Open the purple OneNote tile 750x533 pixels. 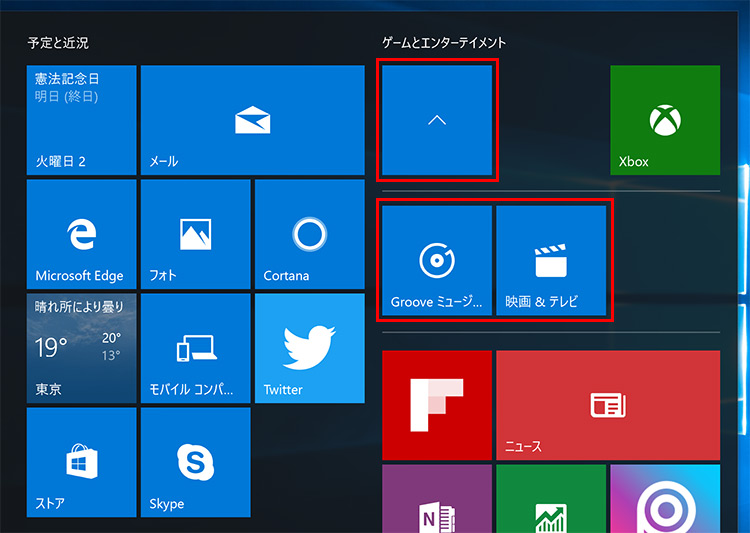437,500
